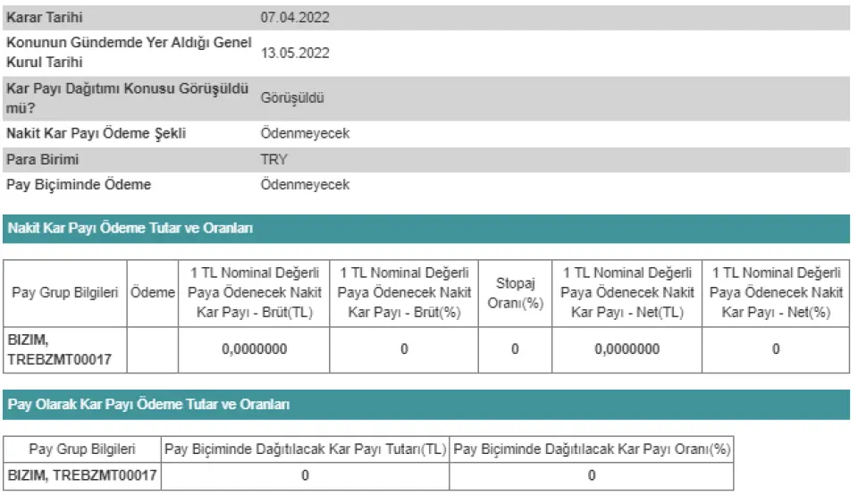Click the Stopaj Oranı value cell showing 0
Screen dimensions: 858x504
(515, 349)
